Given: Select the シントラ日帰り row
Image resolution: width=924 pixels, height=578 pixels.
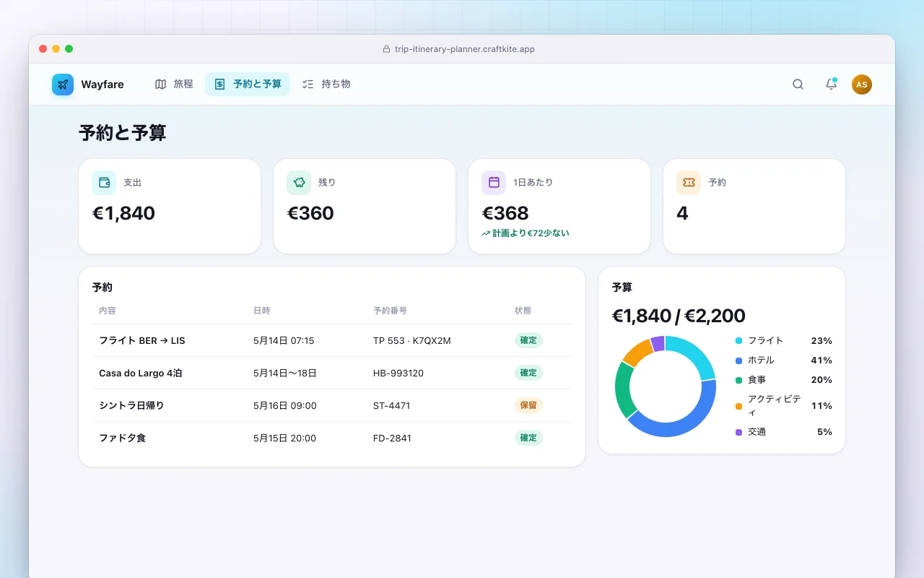Looking at the screenshot, I should [x=332, y=405].
